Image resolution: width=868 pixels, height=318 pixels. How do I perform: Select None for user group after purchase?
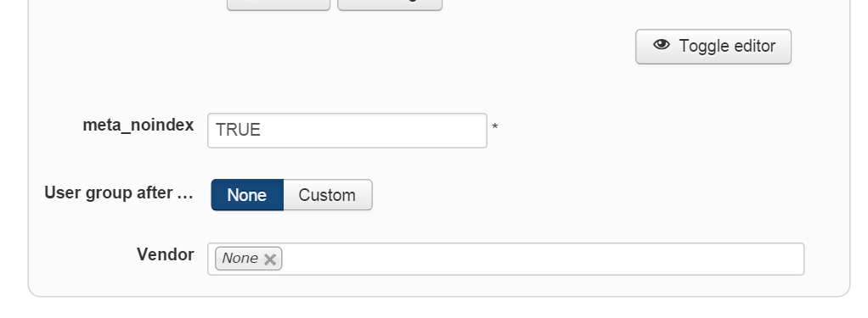pyautogui.click(x=247, y=195)
